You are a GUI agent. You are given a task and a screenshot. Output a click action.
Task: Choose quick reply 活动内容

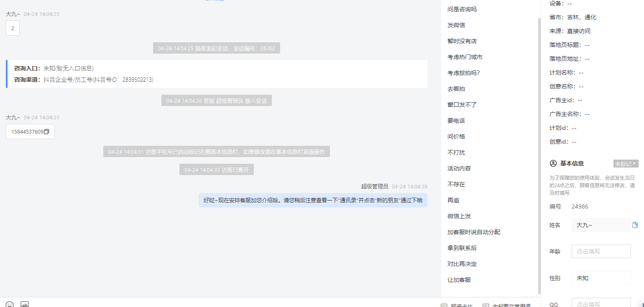[x=459, y=168]
